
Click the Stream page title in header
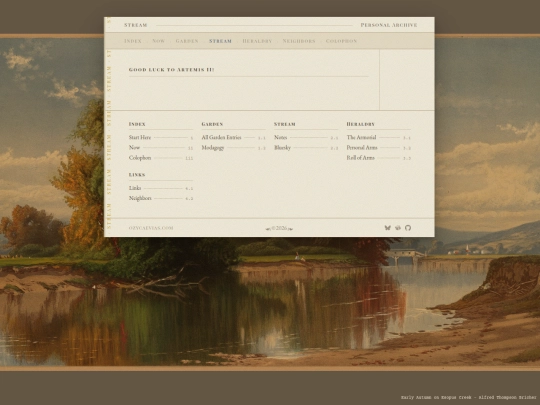(x=136, y=25)
